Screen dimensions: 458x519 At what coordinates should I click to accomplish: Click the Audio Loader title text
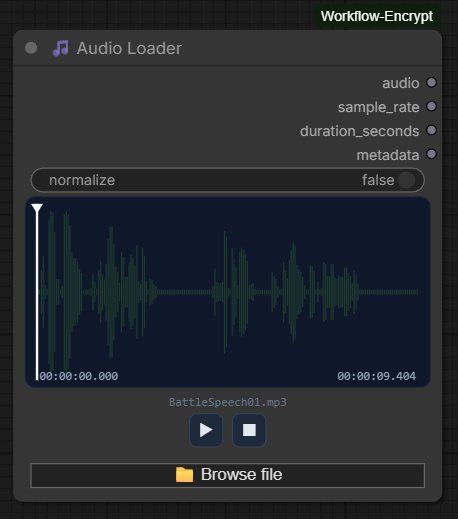[129, 48]
